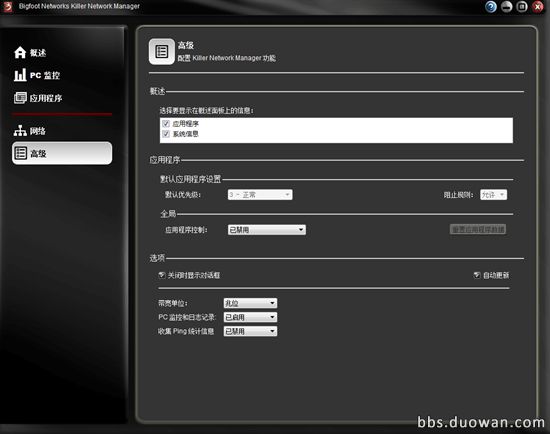
Task: Open the 默认优先级 dropdown
Action: (260, 194)
